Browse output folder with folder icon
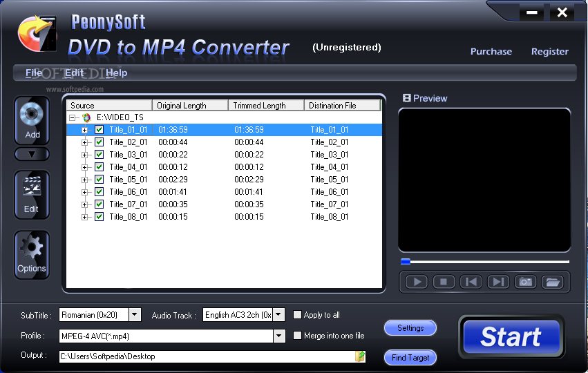Image resolution: width=588 pixels, height=373 pixels. (360, 356)
